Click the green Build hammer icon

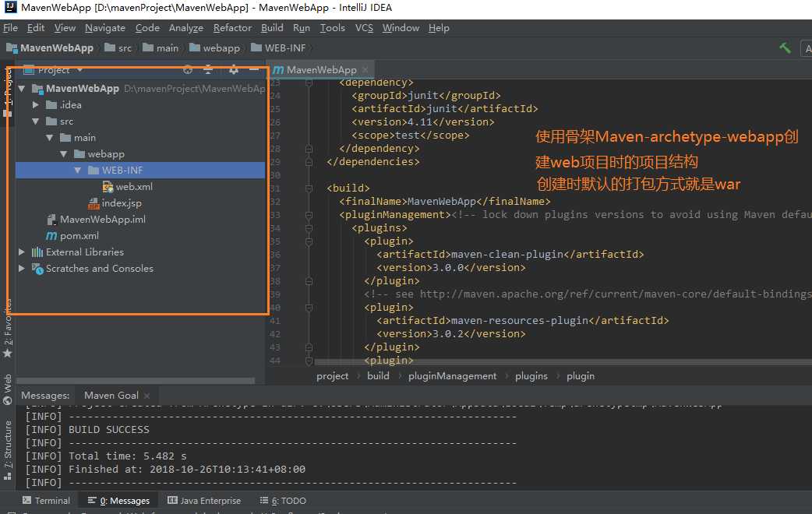[785, 48]
